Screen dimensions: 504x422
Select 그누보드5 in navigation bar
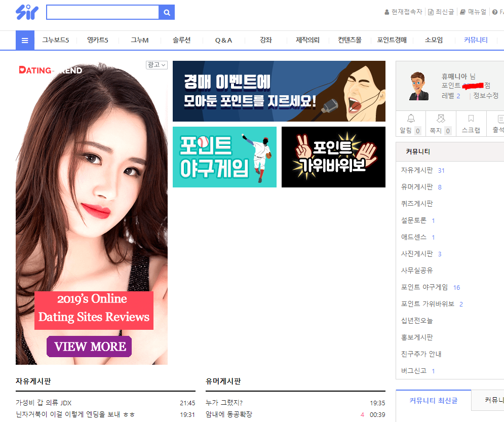pyautogui.click(x=55, y=41)
